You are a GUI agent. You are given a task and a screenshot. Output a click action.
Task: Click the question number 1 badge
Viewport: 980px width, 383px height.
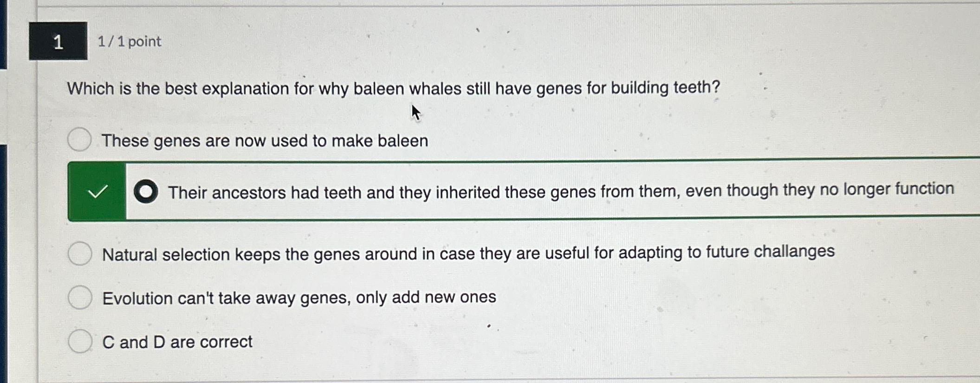[x=58, y=42]
